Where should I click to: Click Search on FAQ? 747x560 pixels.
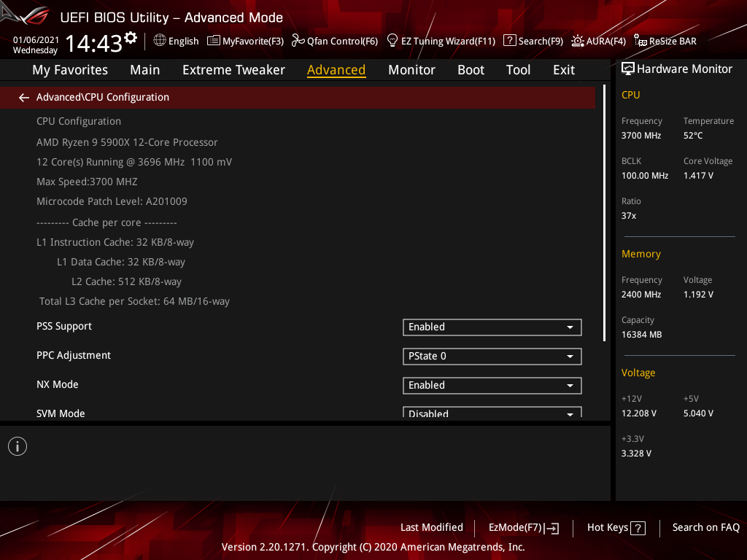tap(705, 528)
